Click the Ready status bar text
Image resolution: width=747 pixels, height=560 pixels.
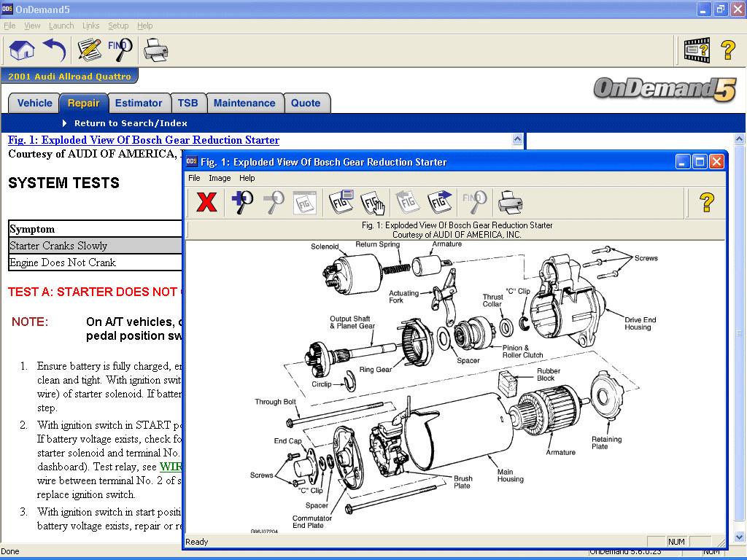(197, 542)
